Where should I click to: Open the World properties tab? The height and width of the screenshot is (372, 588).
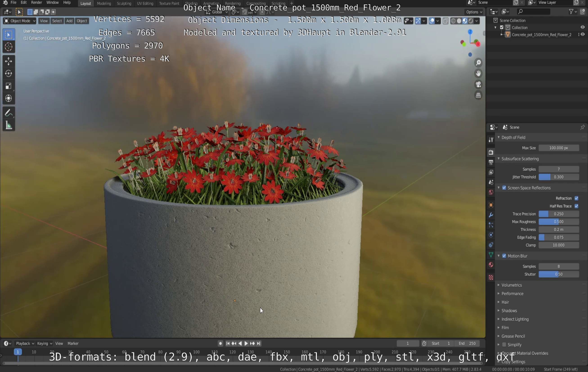coord(491,192)
